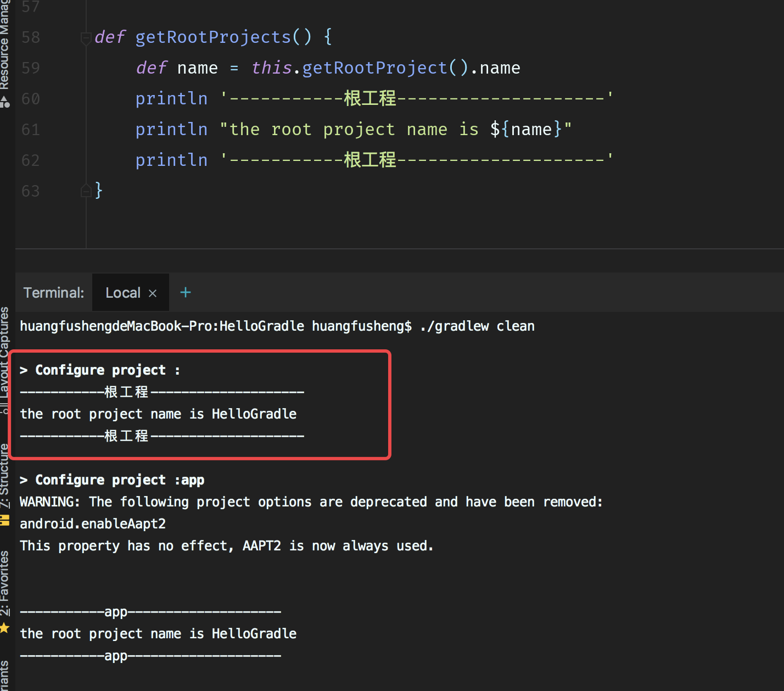Viewport: 784px width, 691px height.
Task: Click the 'this' keyword on line 59
Action: pos(272,68)
